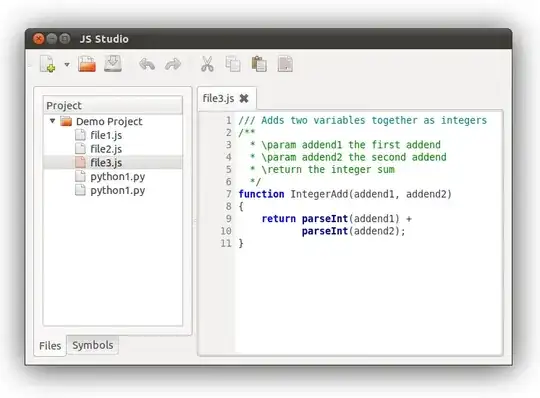The width and height of the screenshot is (540, 398).
Task: Click line number 7 in the gutter
Action: click(229, 194)
